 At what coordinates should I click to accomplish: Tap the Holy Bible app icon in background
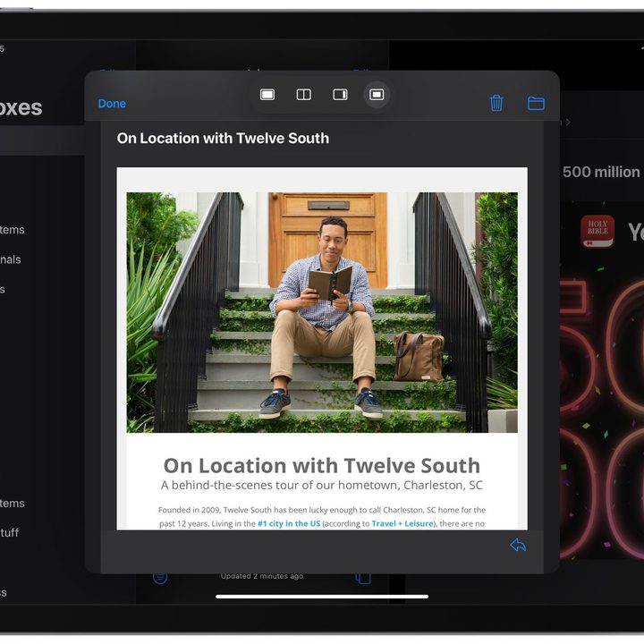click(597, 232)
